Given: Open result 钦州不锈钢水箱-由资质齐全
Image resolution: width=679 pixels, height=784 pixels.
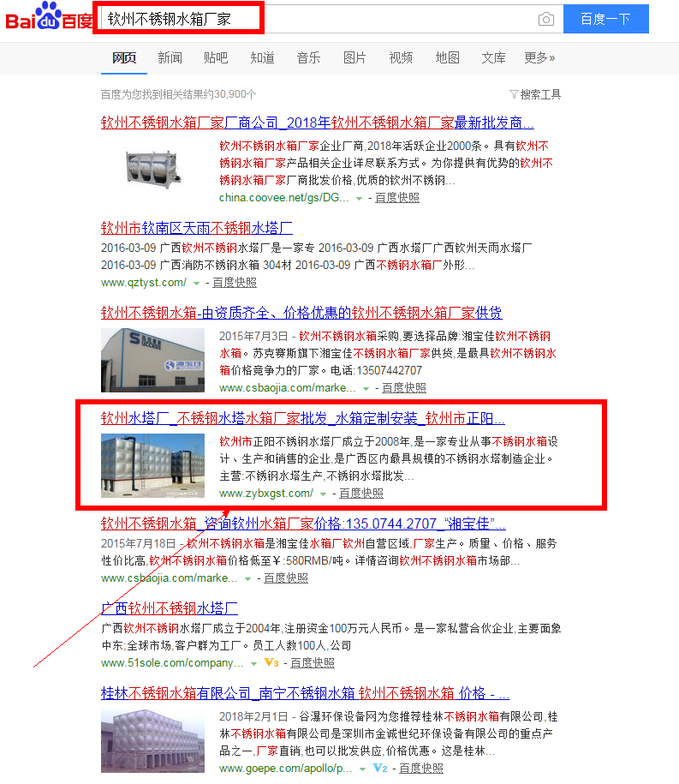Looking at the screenshot, I should [x=301, y=313].
